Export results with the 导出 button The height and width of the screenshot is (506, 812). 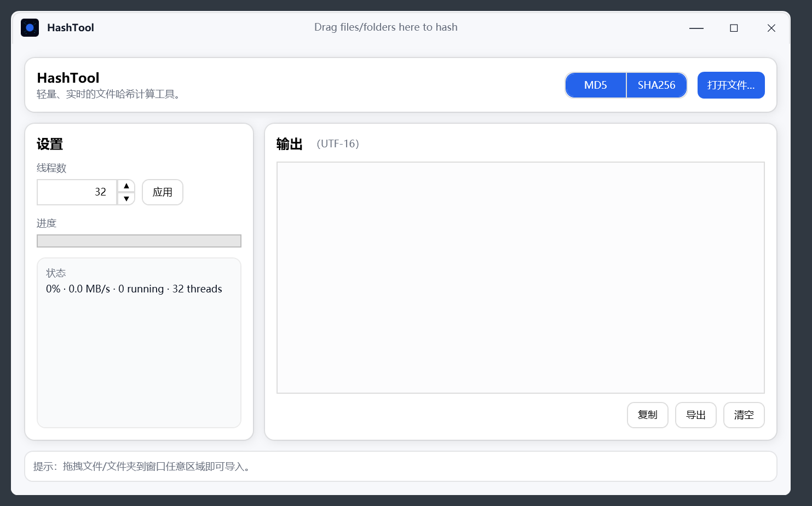point(696,415)
